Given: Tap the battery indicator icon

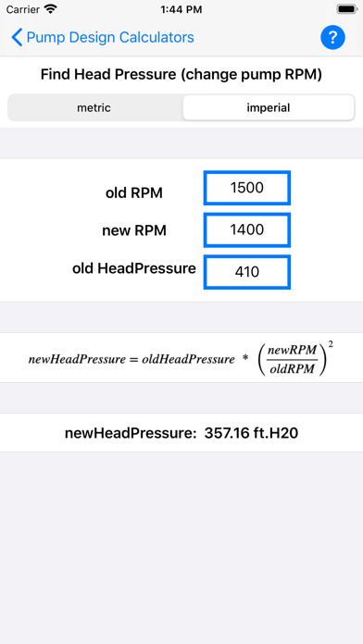Looking at the screenshot, I should [347, 9].
